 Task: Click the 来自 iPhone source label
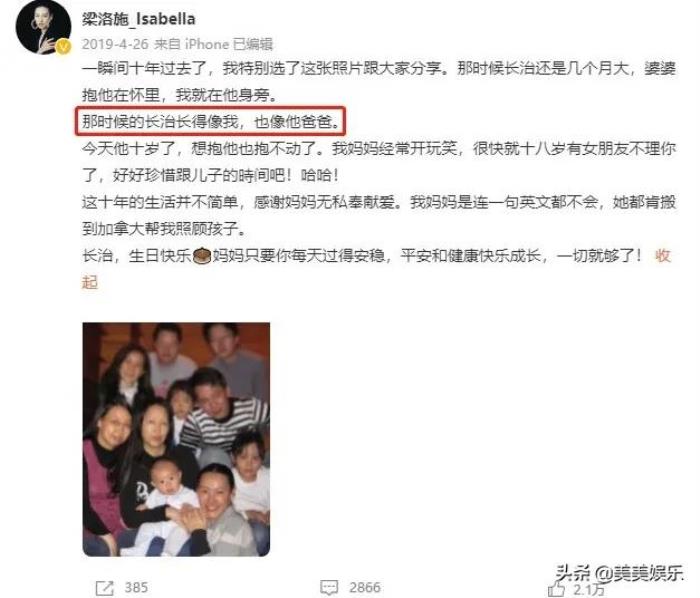point(192,44)
